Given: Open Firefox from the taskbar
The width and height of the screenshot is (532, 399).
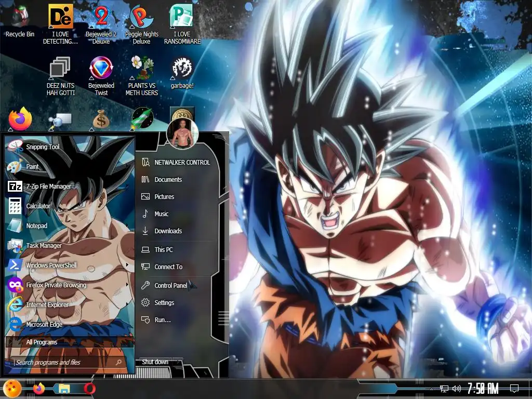Looking at the screenshot, I should pos(39,389).
